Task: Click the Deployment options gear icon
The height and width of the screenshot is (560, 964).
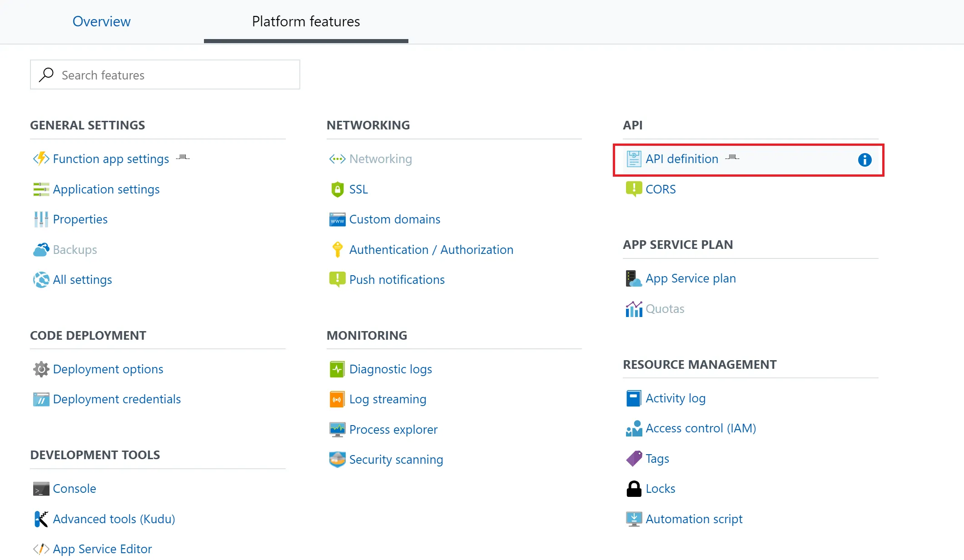Action: [41, 369]
